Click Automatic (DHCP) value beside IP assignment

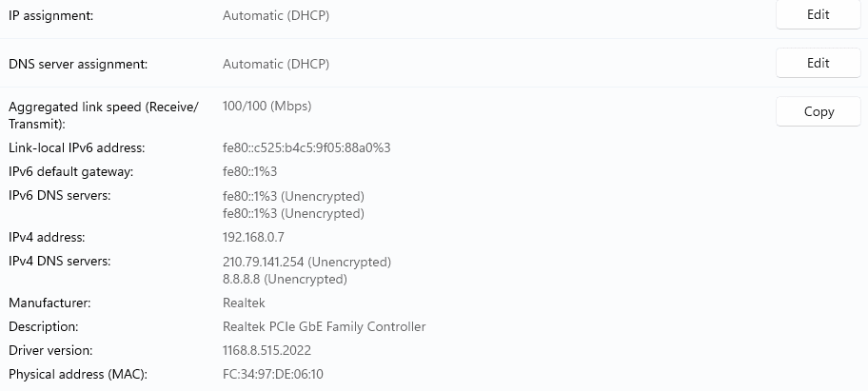(x=276, y=16)
